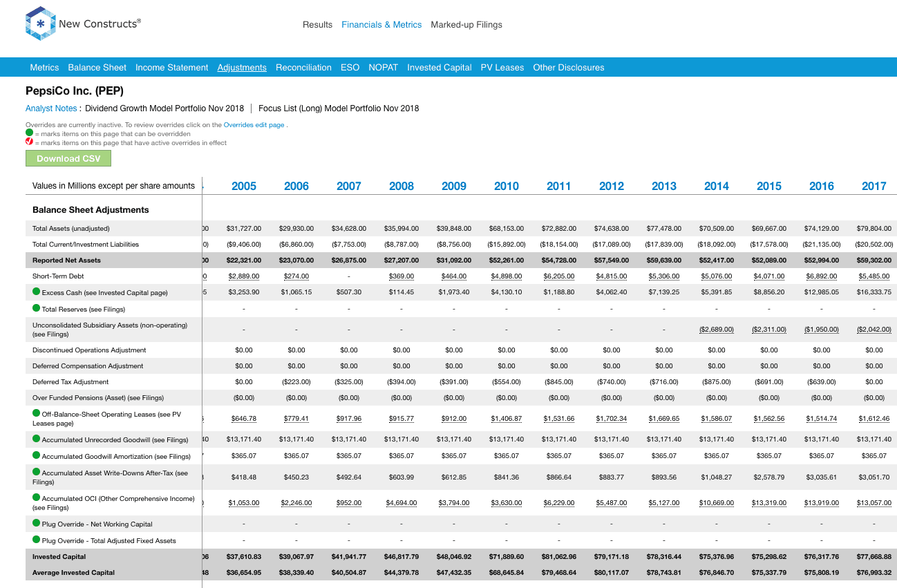This screenshot has height=588, width=897.
Task: Click Deferred Tax Adjustment value ($223.00)
Action: (296, 381)
